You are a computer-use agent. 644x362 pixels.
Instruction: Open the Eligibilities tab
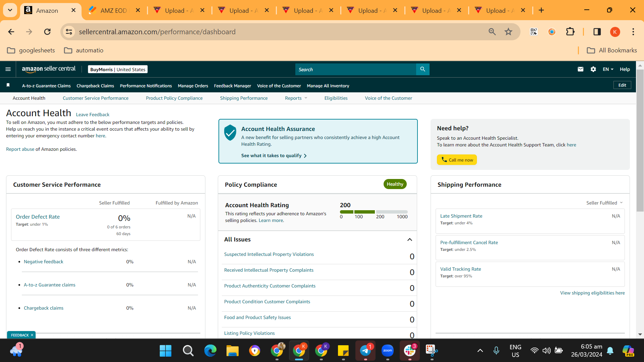pos(336,98)
